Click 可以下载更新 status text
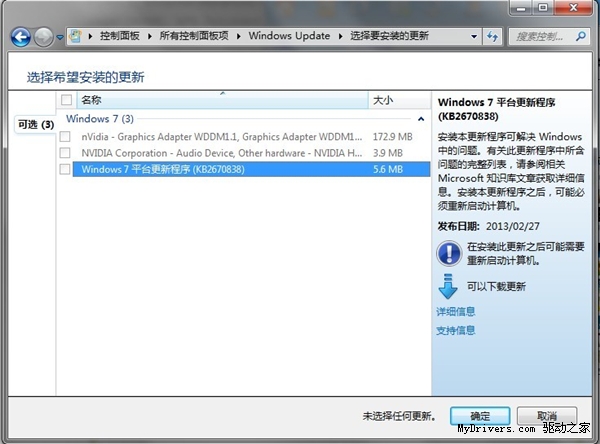The image size is (600, 444). [496, 286]
